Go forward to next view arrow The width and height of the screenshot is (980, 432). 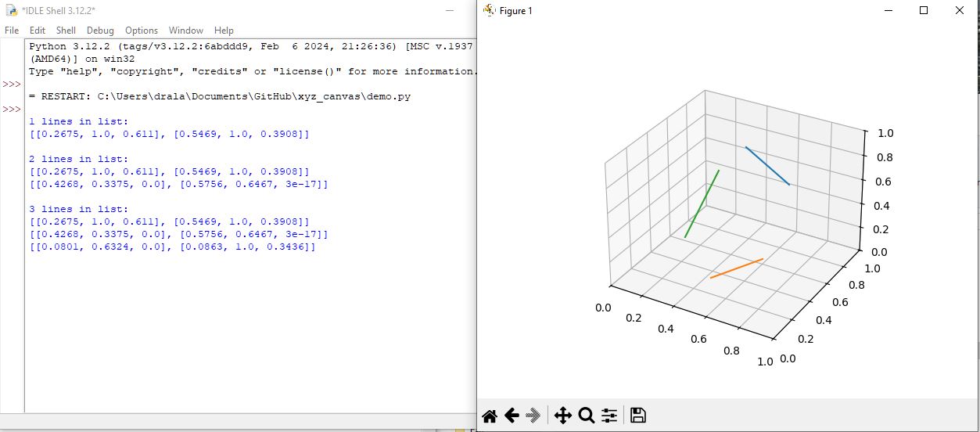point(534,416)
